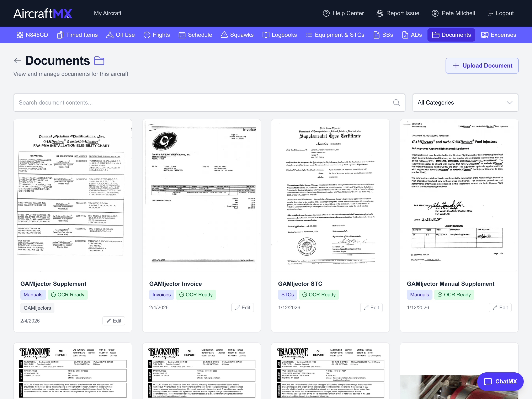Click the Oil Use flask icon
Viewport: 532px width, 399px height.
(110, 35)
